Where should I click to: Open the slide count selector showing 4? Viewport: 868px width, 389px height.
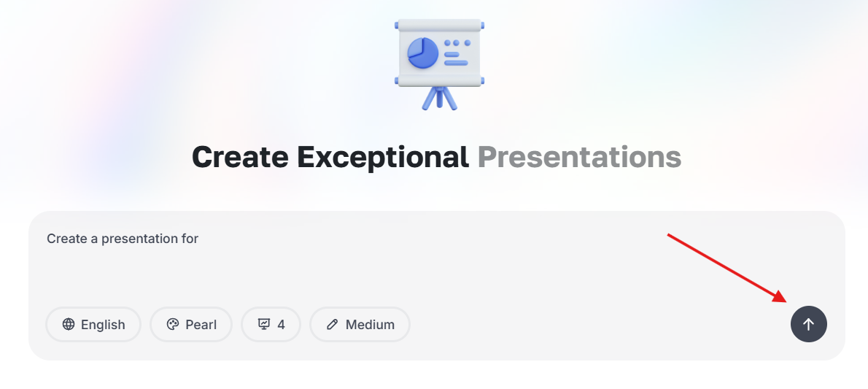[271, 324]
